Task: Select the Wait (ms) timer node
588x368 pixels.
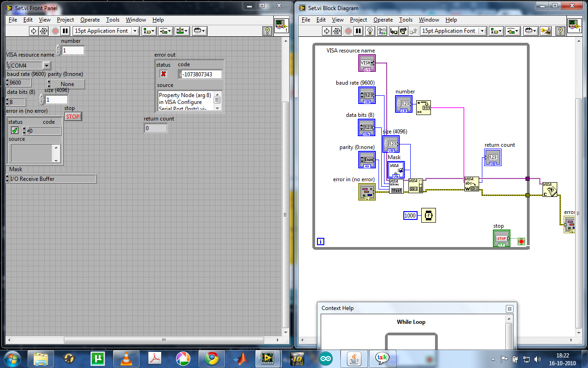Action: [428, 215]
